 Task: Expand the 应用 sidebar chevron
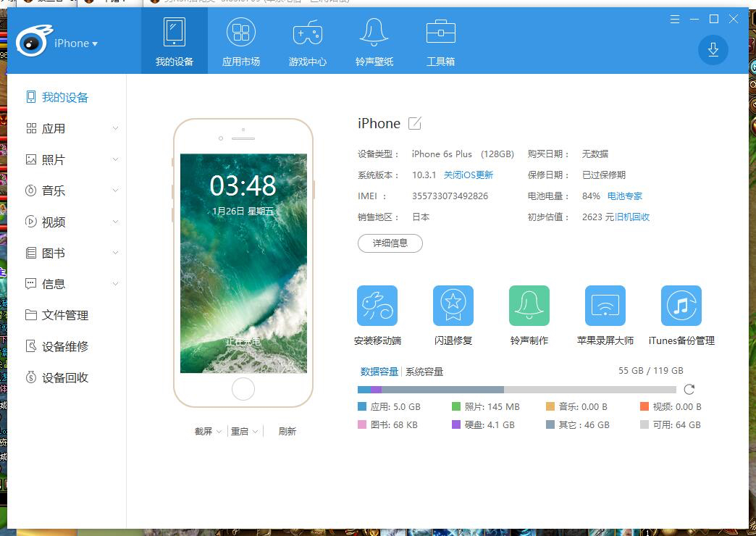(115, 128)
